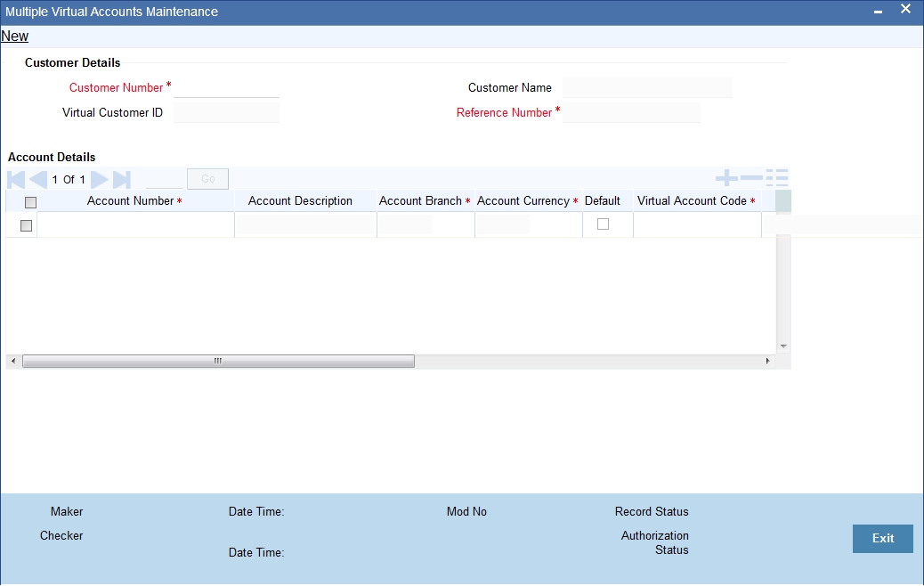Screen dimensions: 924x586
Task: Click the Virtual Customer ID field
Action: click(x=226, y=112)
